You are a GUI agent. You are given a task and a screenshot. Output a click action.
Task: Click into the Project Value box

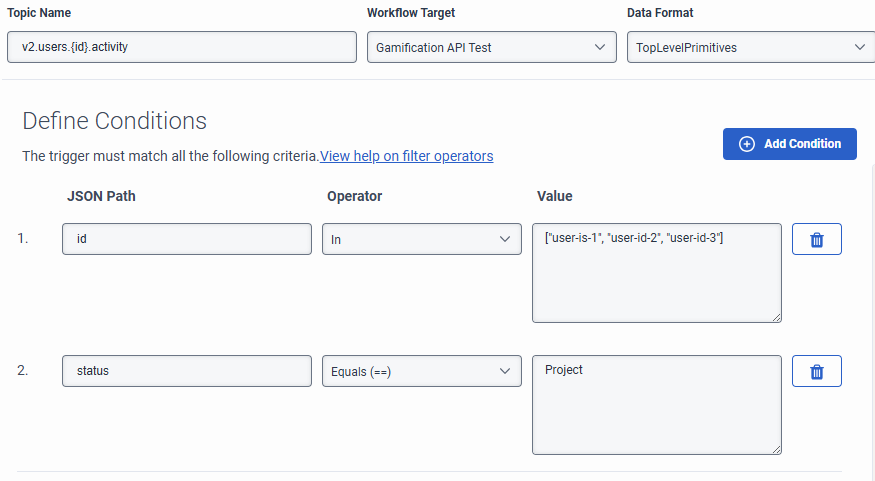pyautogui.click(x=656, y=405)
